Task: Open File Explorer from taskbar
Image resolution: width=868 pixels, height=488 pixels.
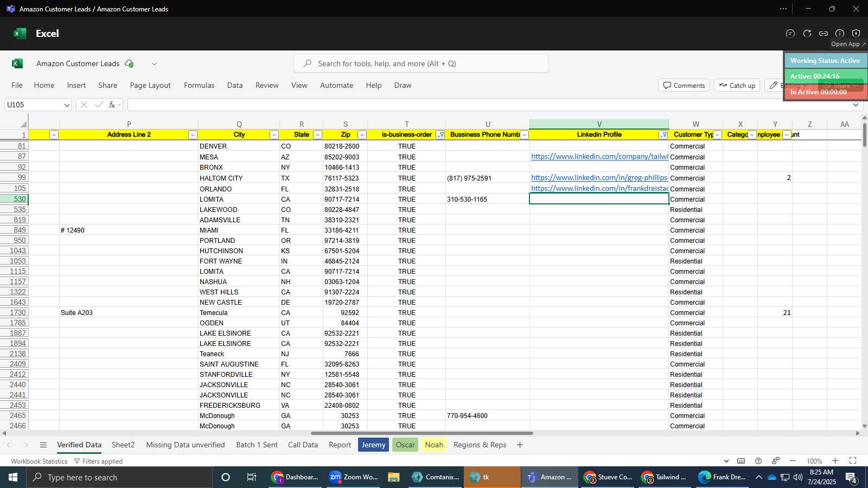Action: pos(394,477)
